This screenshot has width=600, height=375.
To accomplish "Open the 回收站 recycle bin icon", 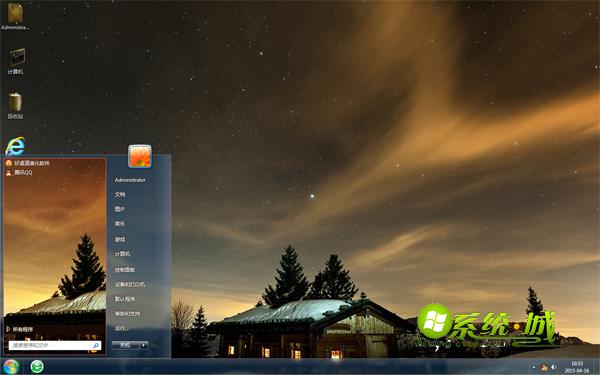I will 15,106.
